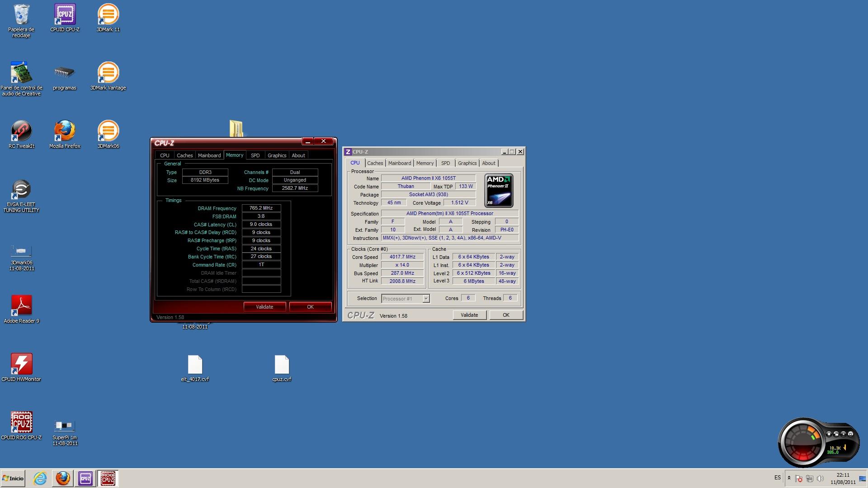Screen dimensions: 868x488
Task: Select the 3Dmark06 11-08-2011 desktop file
Action: point(21,258)
